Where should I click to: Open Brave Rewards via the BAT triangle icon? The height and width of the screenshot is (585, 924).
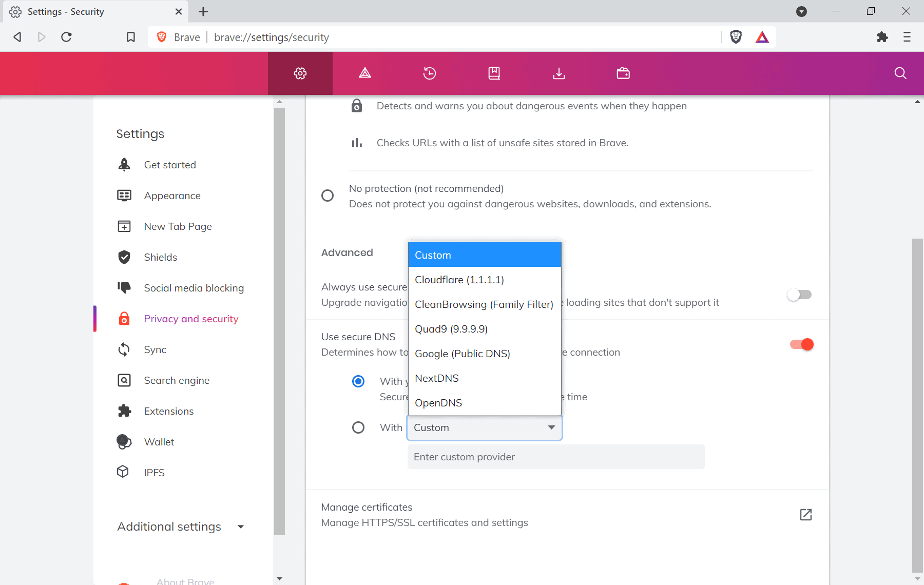coord(762,36)
